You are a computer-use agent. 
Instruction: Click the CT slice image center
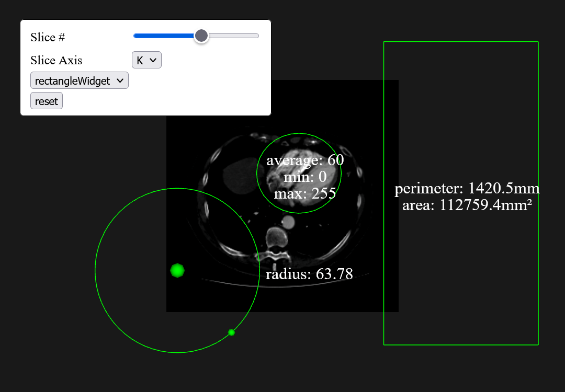click(x=282, y=195)
